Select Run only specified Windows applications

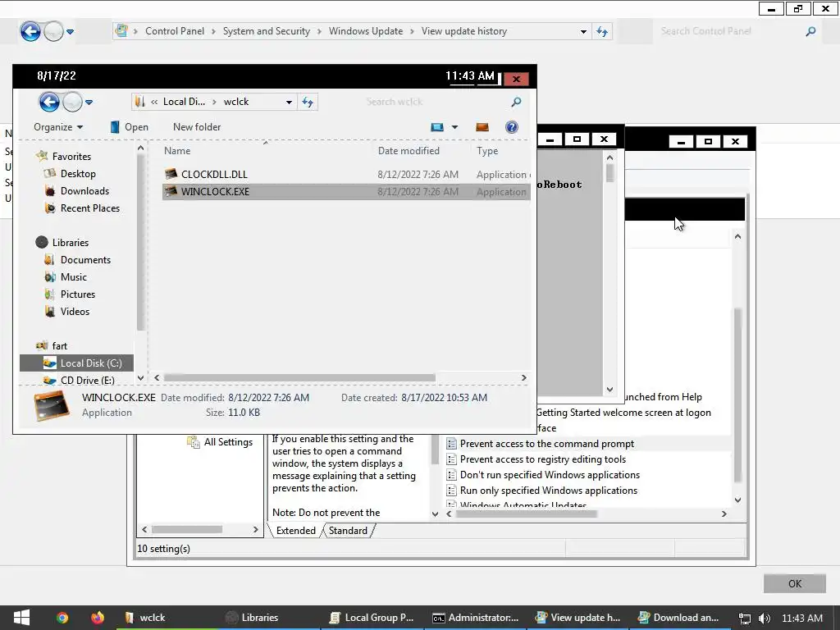click(x=549, y=491)
